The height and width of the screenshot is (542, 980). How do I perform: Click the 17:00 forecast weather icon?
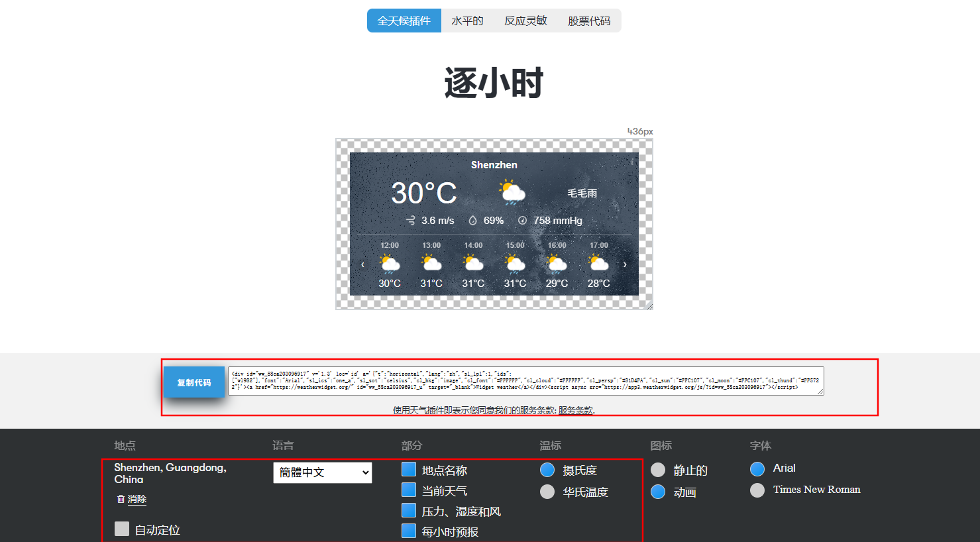pos(598,264)
